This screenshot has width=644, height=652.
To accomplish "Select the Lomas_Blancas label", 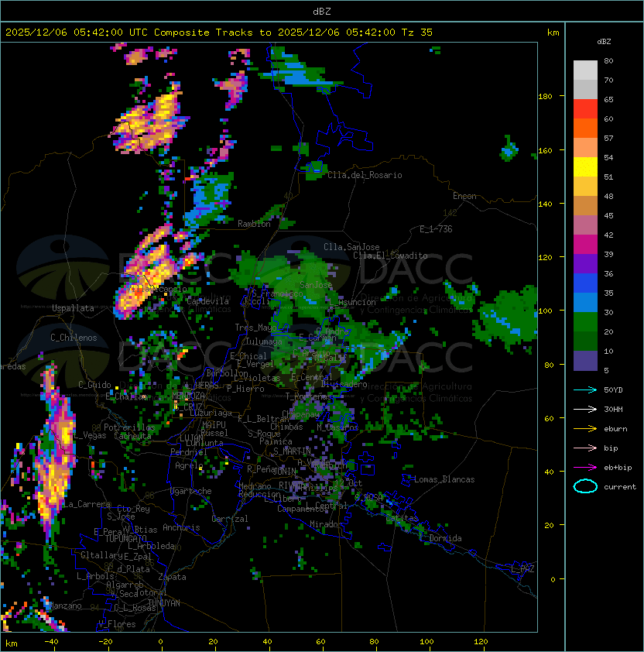I will click(444, 479).
